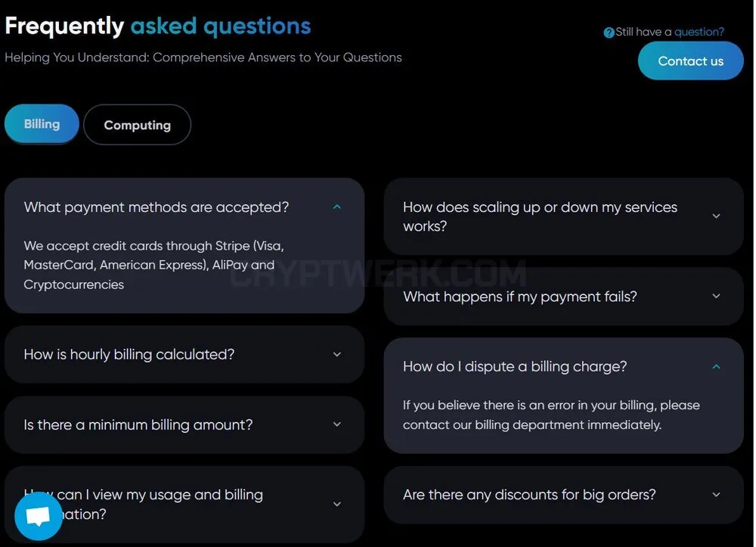Expand the usage and billing information question

pos(184,505)
